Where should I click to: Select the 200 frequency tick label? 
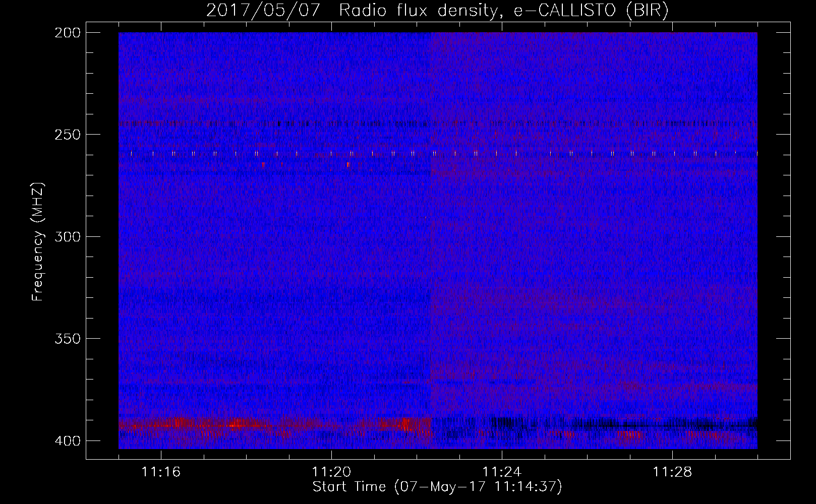67,33
